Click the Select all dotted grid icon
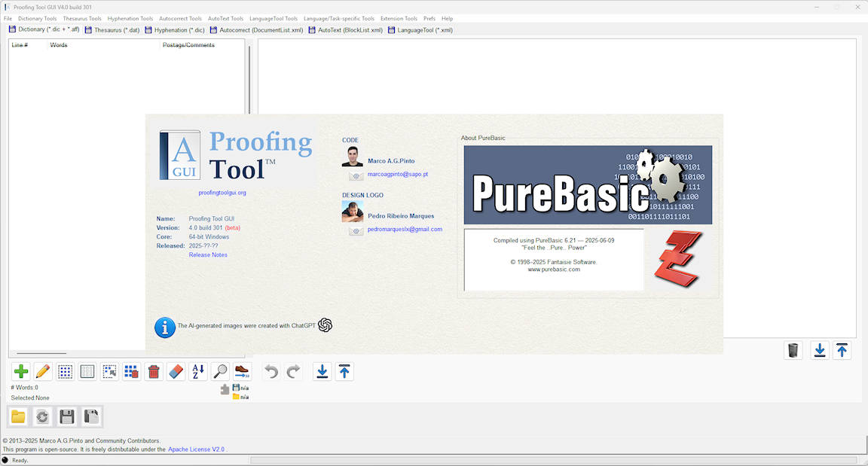 pyautogui.click(x=66, y=371)
